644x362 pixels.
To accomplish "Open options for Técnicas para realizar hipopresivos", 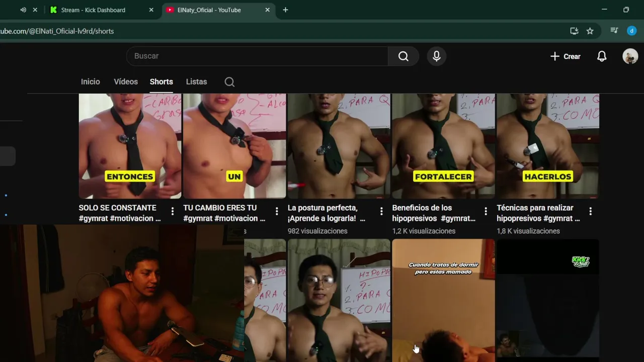I will (x=590, y=211).
